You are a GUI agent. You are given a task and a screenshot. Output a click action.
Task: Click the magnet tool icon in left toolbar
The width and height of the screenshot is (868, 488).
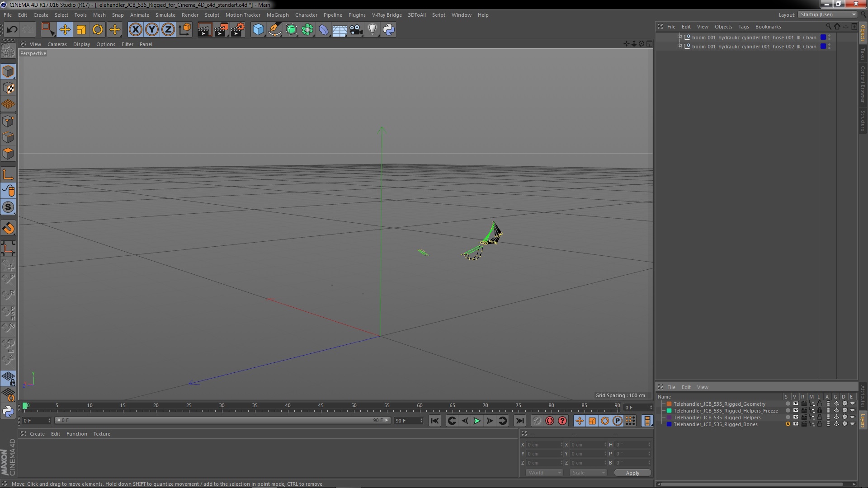coord(8,228)
